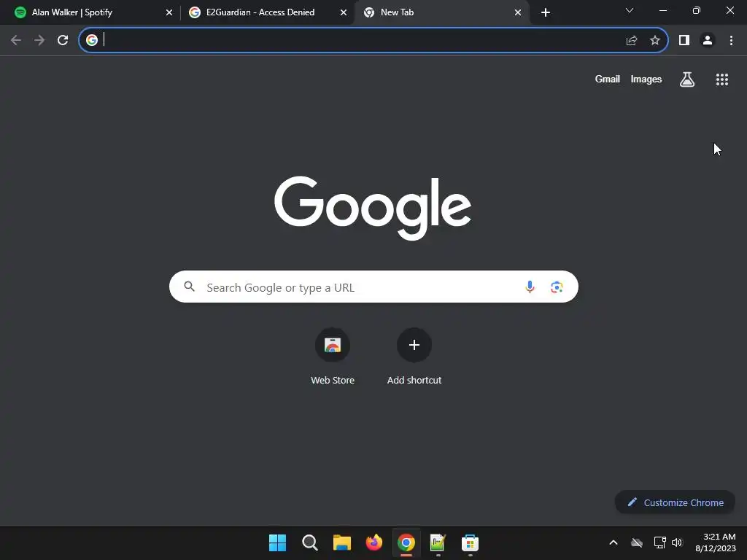Open the Web Store shortcut
The height and width of the screenshot is (560, 747).
(333, 356)
